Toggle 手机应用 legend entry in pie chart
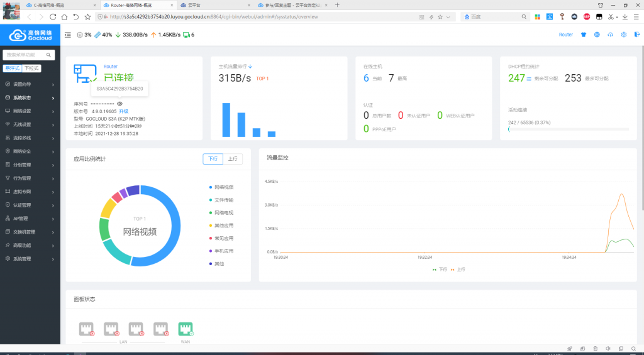 click(221, 251)
